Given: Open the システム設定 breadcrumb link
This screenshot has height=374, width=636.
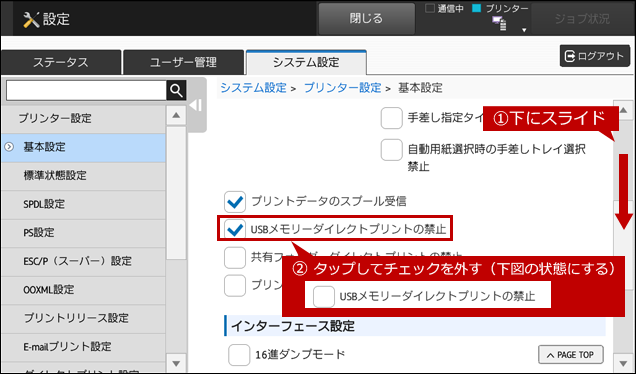Looking at the screenshot, I should coord(253,88).
